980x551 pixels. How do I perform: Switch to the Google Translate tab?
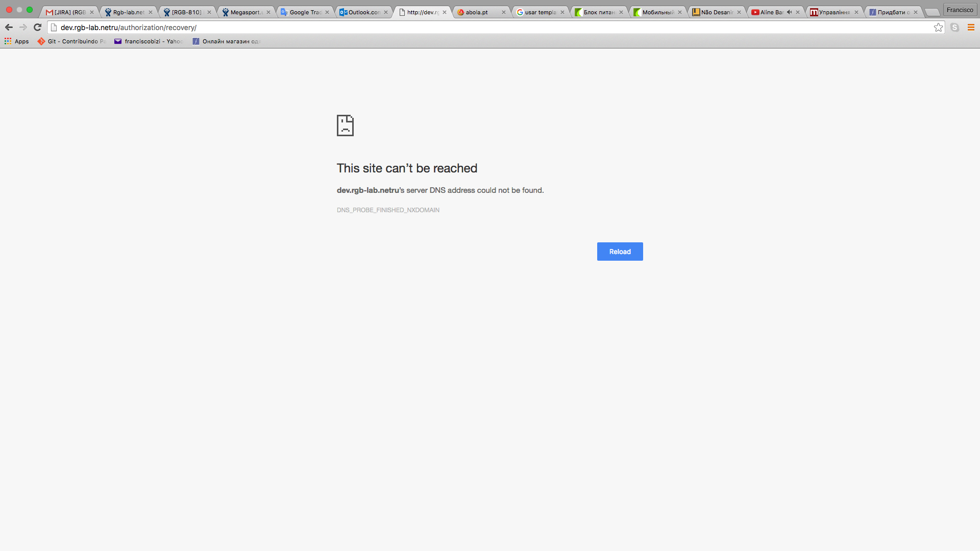305,12
